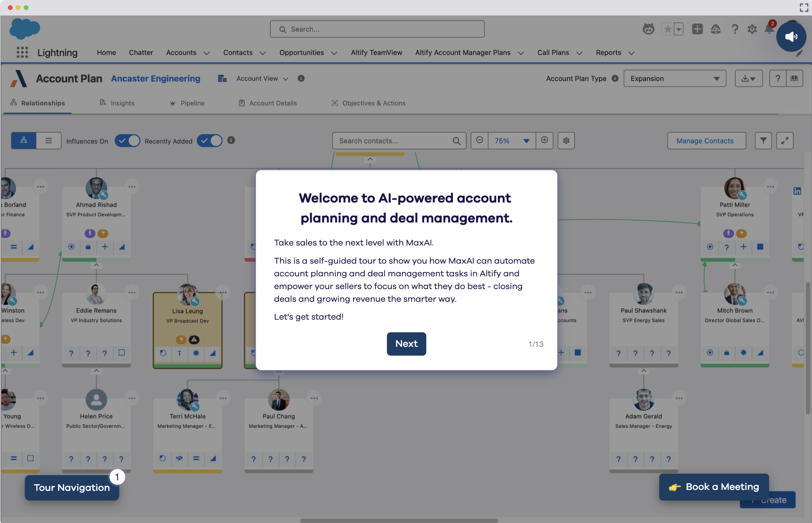Click the Account View building icon

click(x=222, y=79)
